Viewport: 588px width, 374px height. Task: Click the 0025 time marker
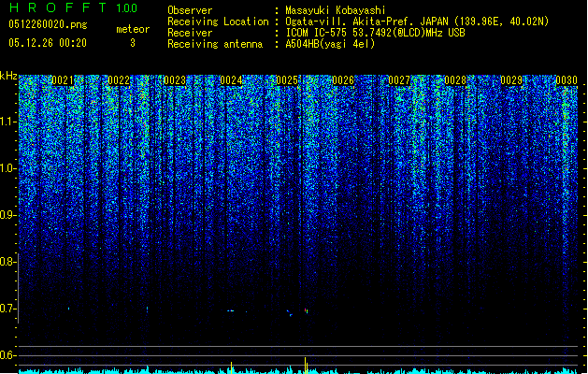[x=287, y=80]
